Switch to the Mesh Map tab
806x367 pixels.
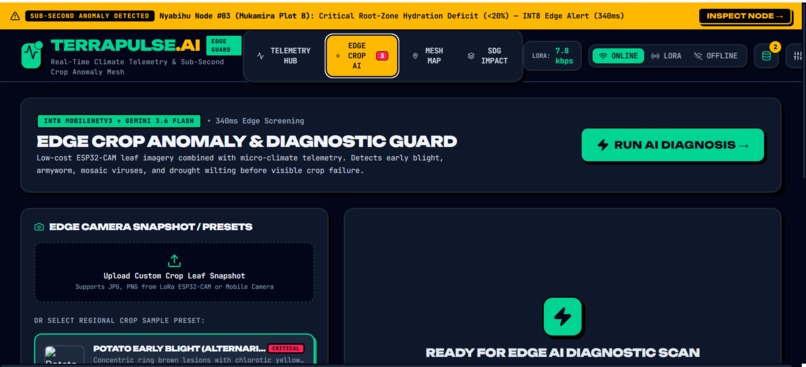click(x=428, y=56)
